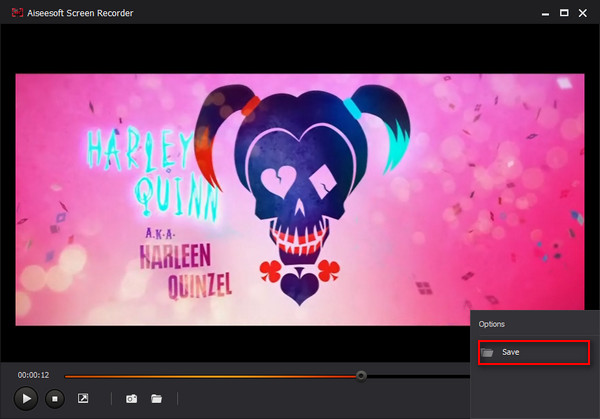Click the Harley Quinn video preview

[300, 200]
